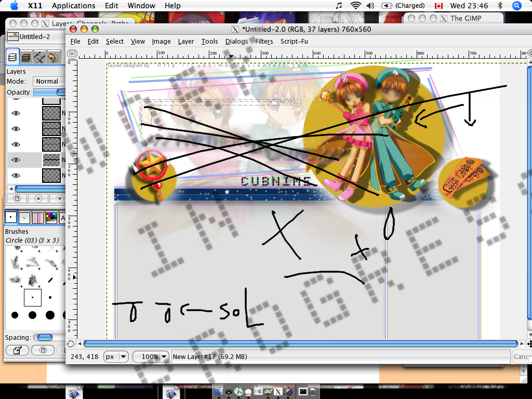Open the Gradients tab icon
The image size is (532, 399).
click(x=37, y=218)
